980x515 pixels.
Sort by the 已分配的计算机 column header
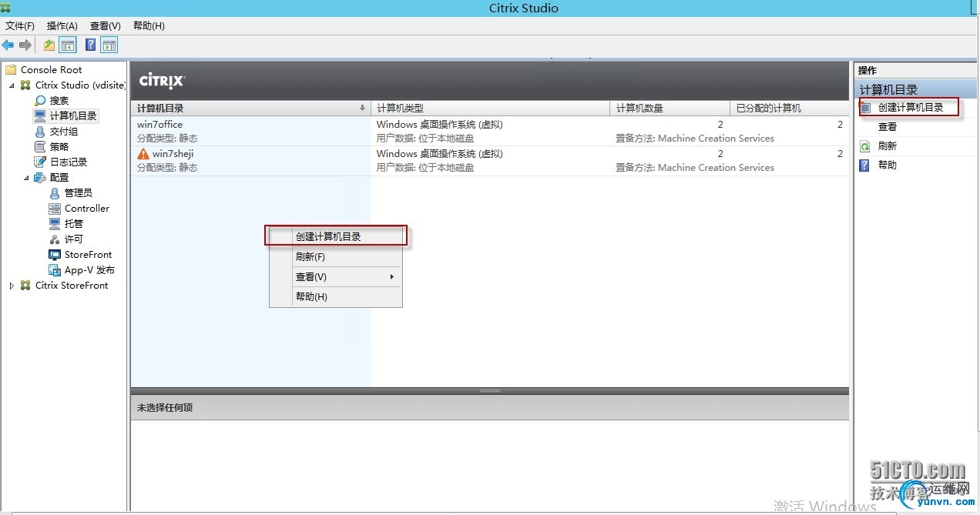click(x=789, y=108)
